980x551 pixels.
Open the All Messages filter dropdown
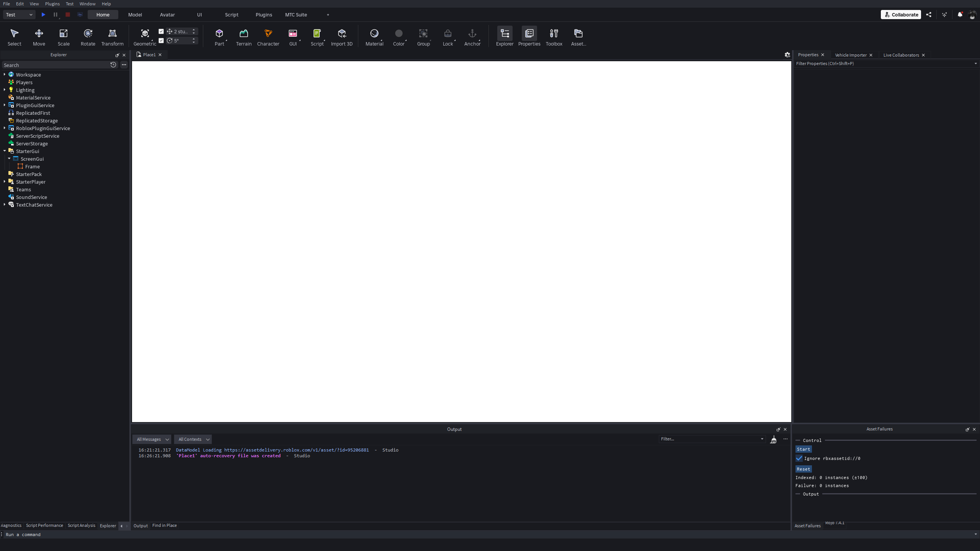point(151,439)
